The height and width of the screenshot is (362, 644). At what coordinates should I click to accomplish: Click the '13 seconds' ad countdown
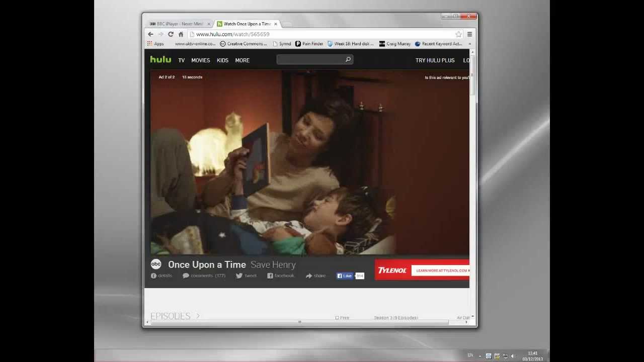pos(192,77)
